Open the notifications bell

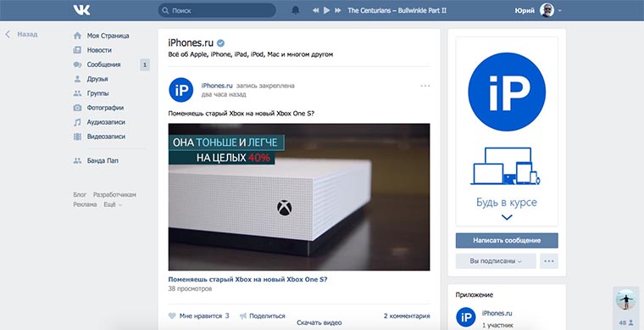click(x=295, y=10)
